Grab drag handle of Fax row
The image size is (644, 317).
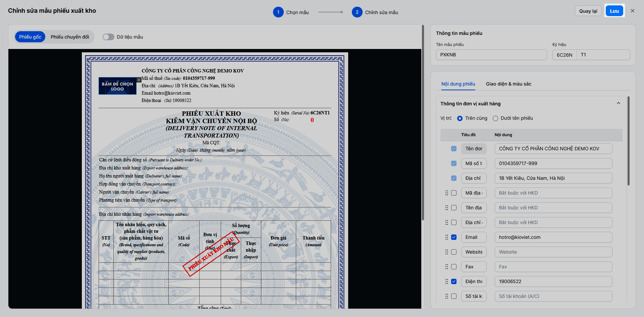446,267
